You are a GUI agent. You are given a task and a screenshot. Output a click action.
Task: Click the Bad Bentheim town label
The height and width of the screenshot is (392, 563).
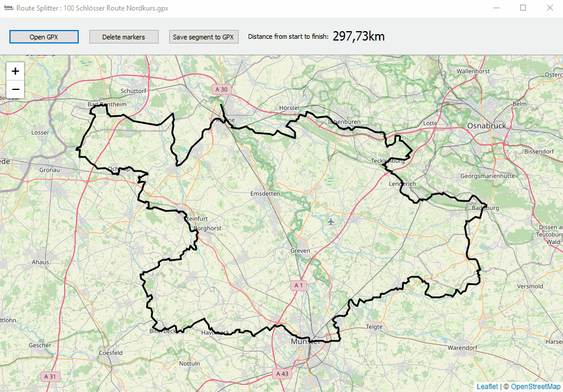click(x=107, y=104)
